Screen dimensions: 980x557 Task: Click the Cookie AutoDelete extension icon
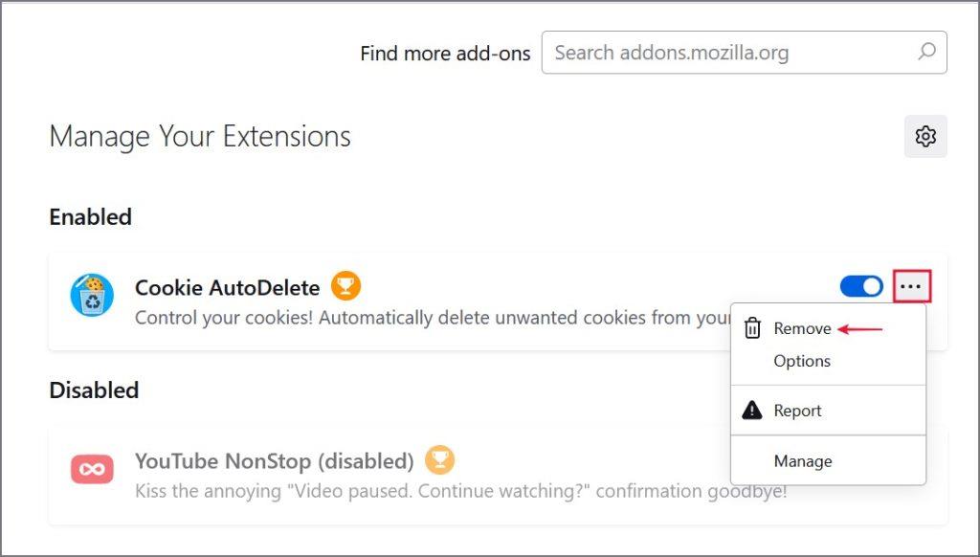coord(92,295)
